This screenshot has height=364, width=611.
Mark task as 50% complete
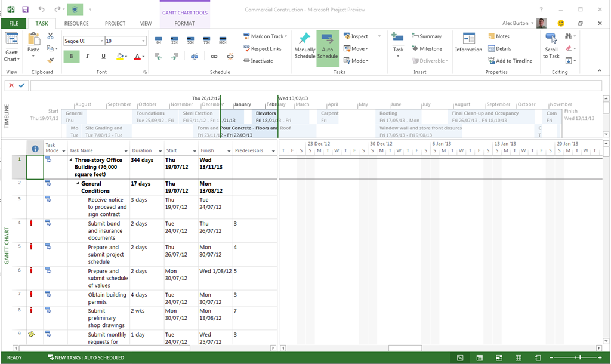coord(190,41)
